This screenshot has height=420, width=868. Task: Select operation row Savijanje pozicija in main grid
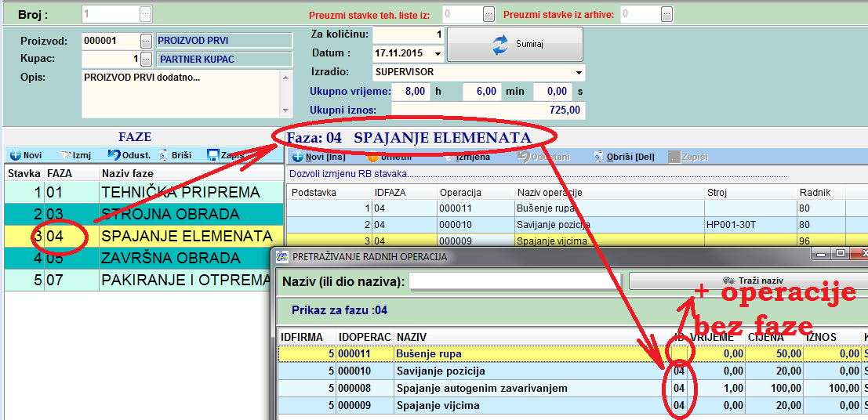[576, 225]
